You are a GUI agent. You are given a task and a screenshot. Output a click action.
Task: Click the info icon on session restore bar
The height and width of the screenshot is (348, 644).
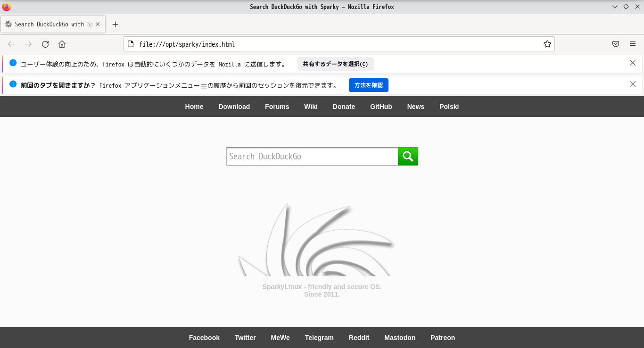13,84
